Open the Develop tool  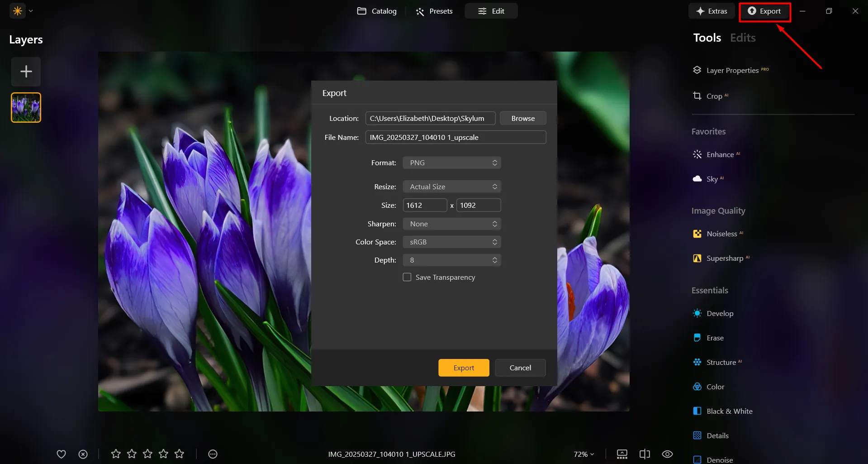[713, 313]
